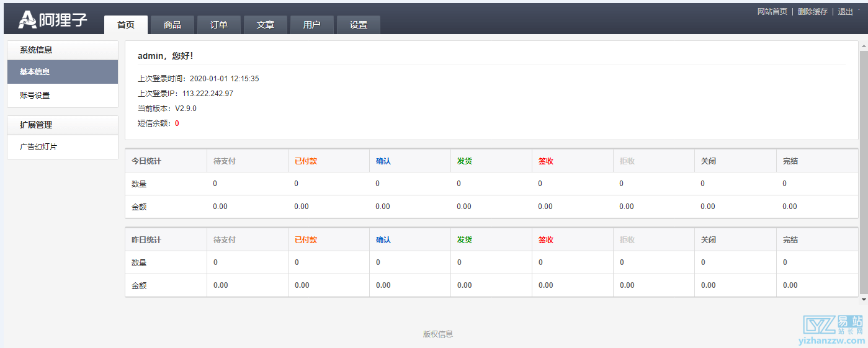
Task: Click the scrollbar down arrow
Action: click(863, 299)
